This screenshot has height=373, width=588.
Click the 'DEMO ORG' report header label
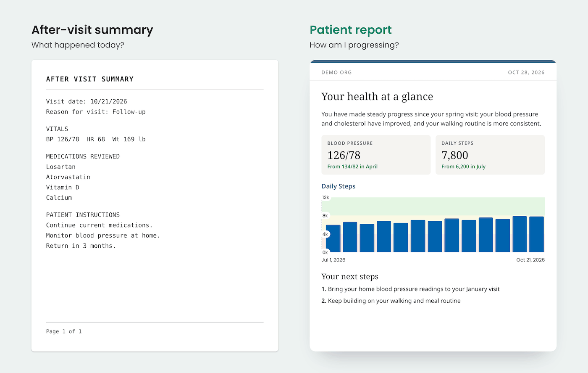coord(336,72)
